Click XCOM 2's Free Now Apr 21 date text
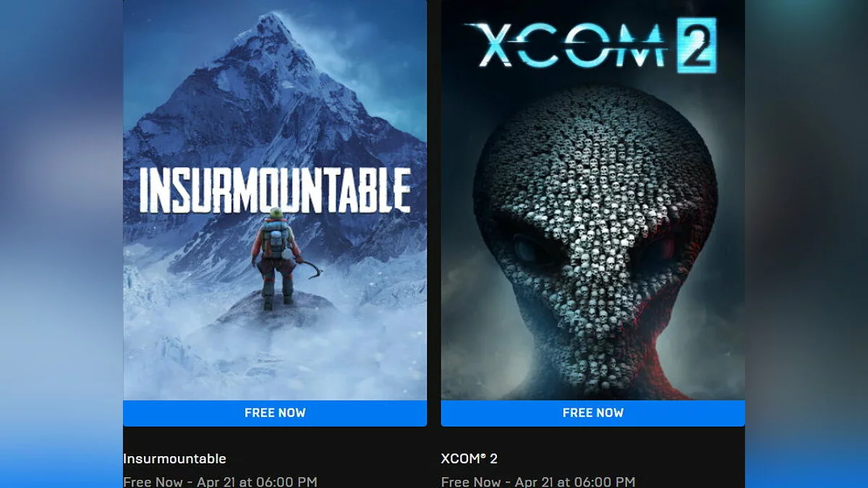 pyautogui.click(x=537, y=481)
